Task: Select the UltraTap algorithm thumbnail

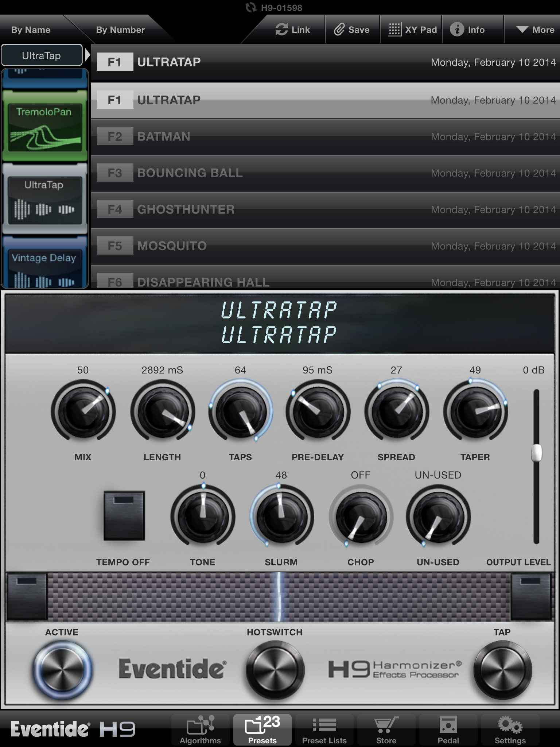Action: [45, 199]
